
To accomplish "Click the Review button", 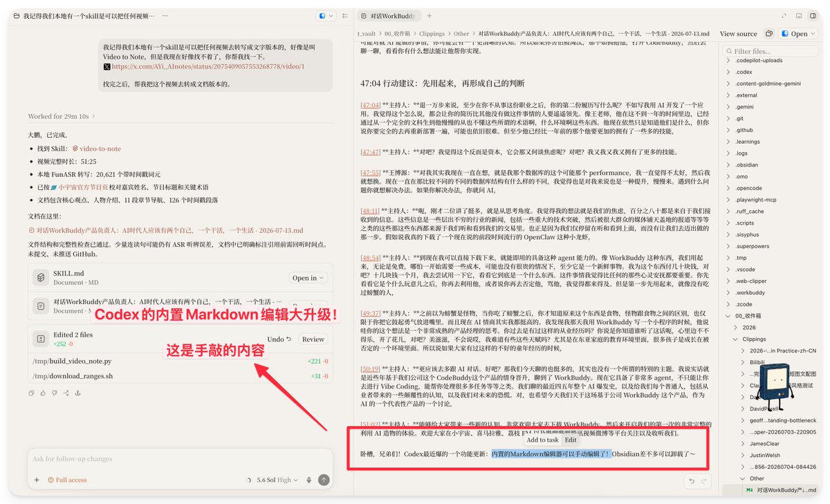I will [313, 339].
